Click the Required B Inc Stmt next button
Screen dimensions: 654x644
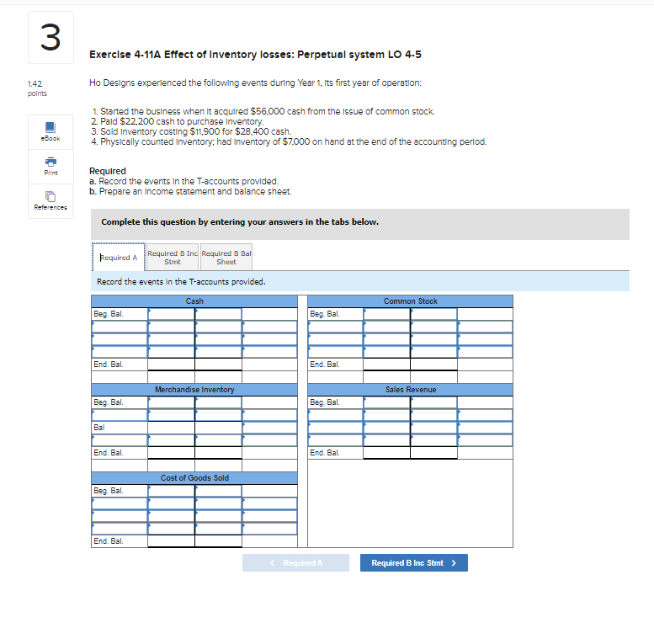pos(414,562)
